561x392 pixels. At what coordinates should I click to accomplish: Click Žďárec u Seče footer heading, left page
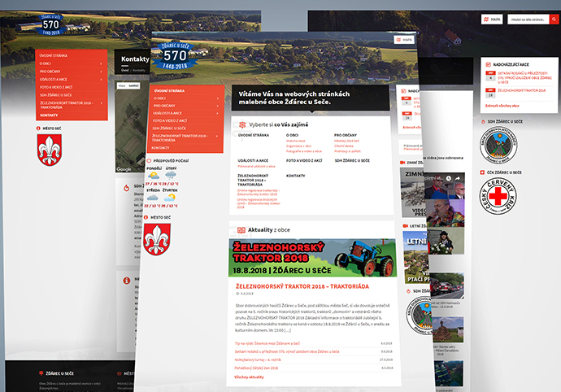(x=59, y=373)
